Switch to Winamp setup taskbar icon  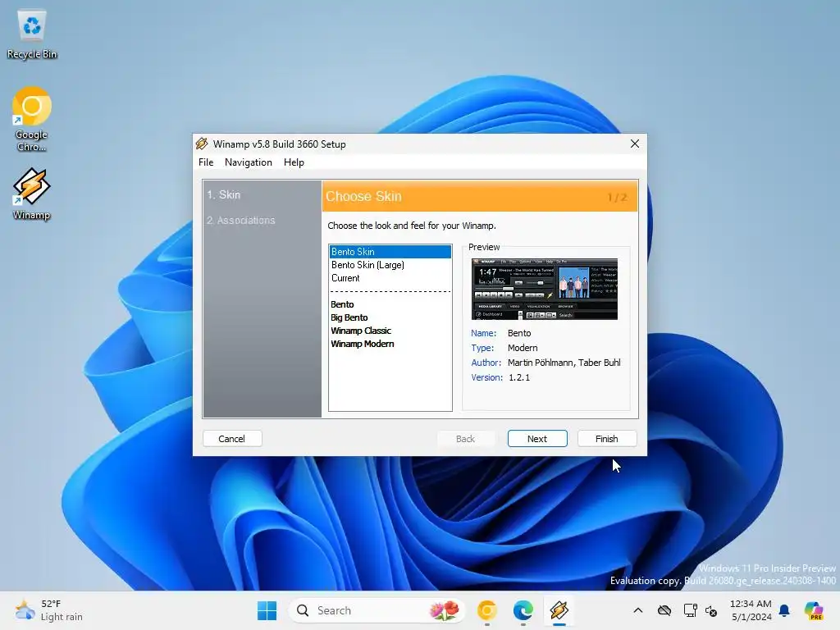(559, 610)
